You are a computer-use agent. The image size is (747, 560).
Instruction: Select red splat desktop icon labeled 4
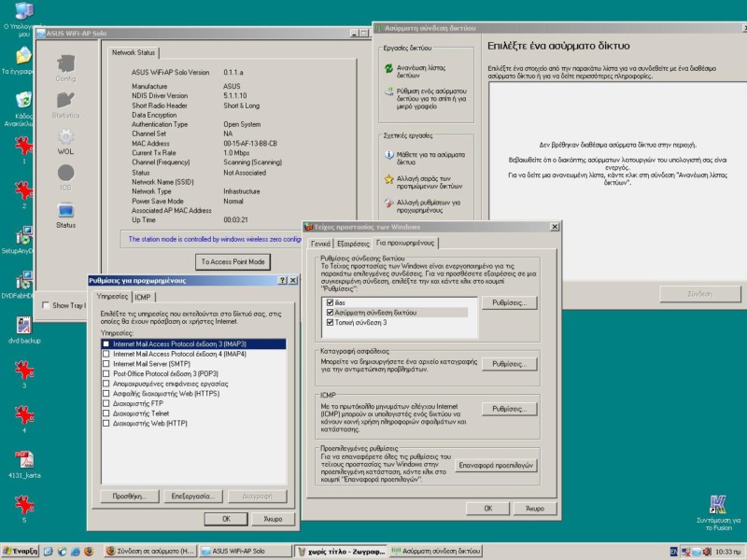tap(24, 414)
